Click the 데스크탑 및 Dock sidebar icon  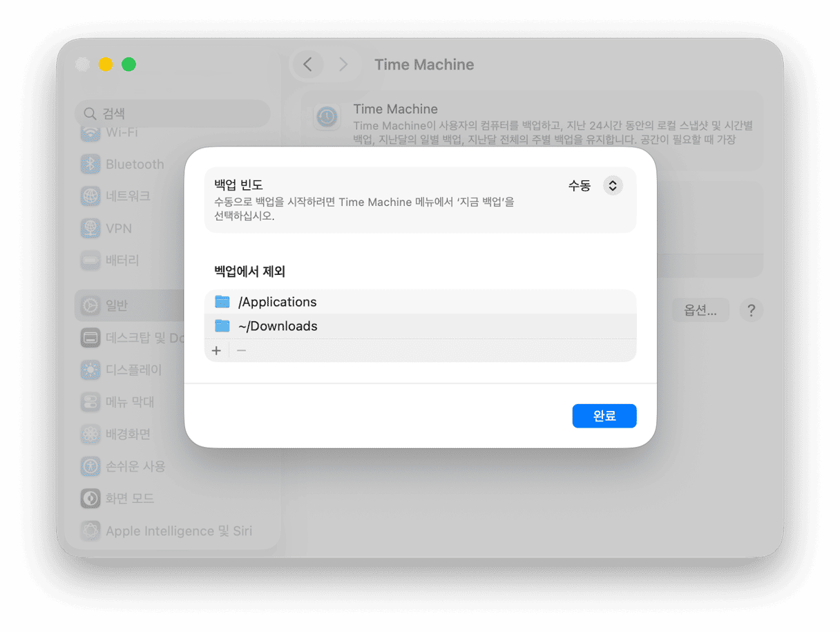[90, 338]
